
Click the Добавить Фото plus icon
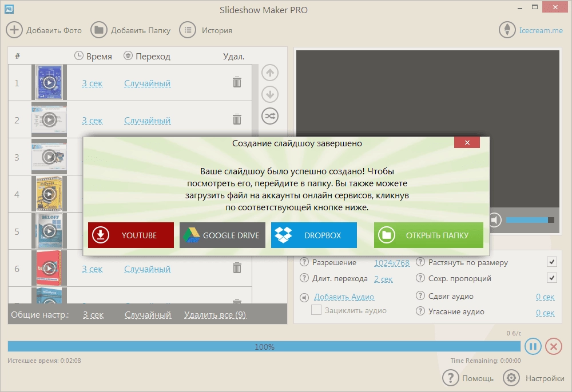point(14,30)
